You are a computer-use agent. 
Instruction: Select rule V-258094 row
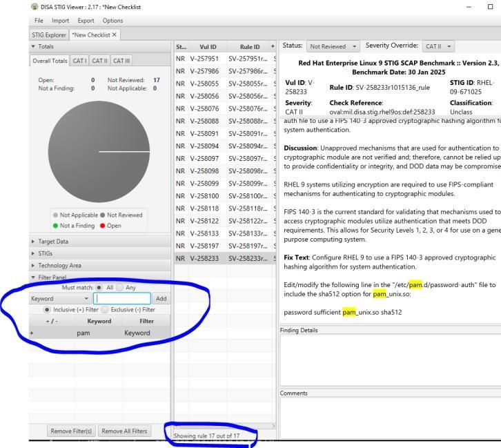[x=225, y=146]
